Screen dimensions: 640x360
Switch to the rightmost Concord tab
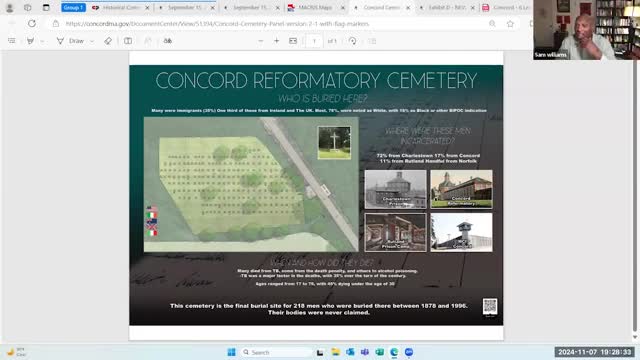[506, 7]
